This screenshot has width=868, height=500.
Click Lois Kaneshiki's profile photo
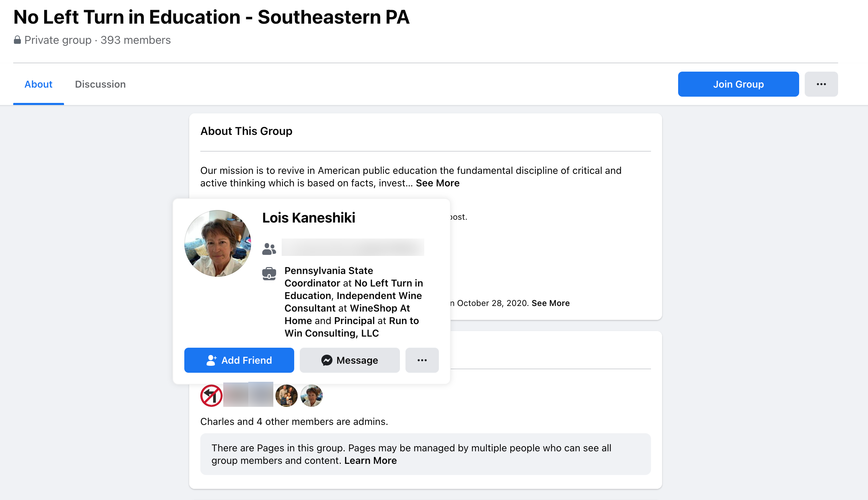(217, 244)
